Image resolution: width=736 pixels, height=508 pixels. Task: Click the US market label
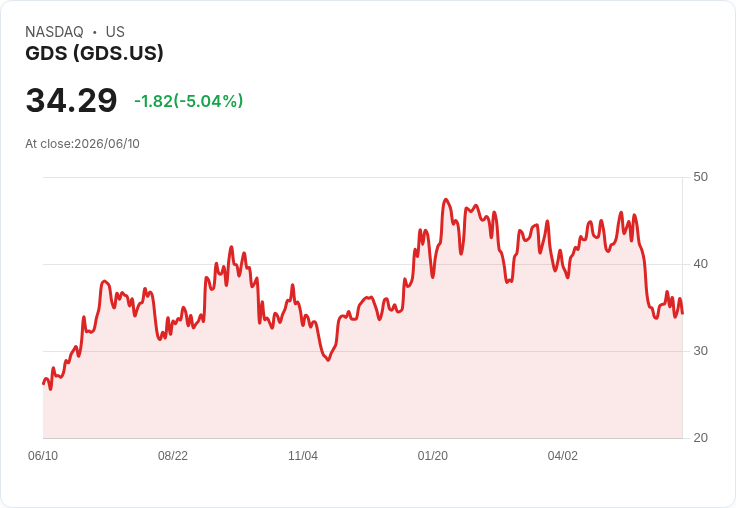click(x=115, y=32)
